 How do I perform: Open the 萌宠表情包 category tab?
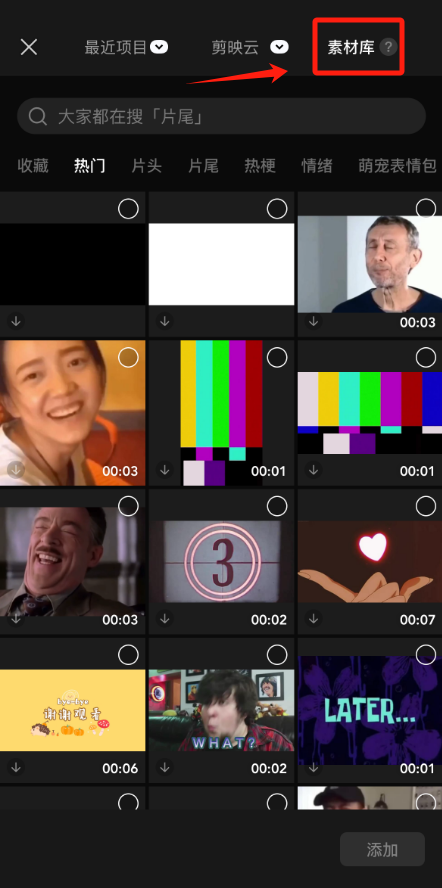[x=398, y=166]
